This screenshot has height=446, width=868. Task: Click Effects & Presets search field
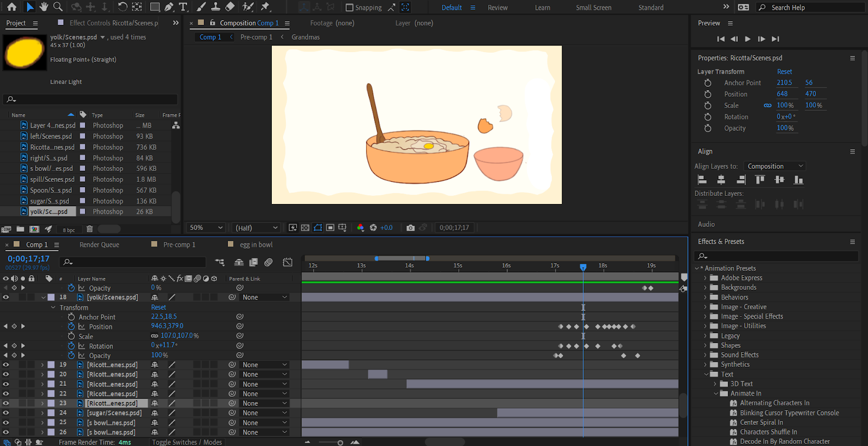point(777,256)
